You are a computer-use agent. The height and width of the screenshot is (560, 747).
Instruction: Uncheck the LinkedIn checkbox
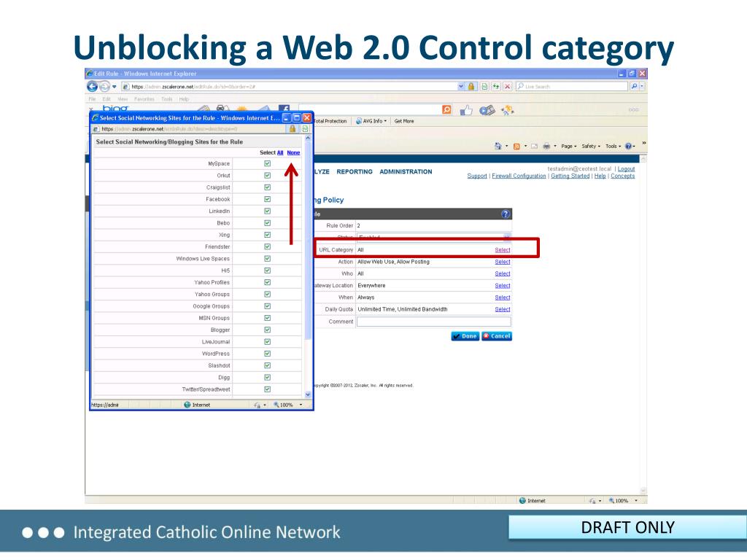click(267, 211)
